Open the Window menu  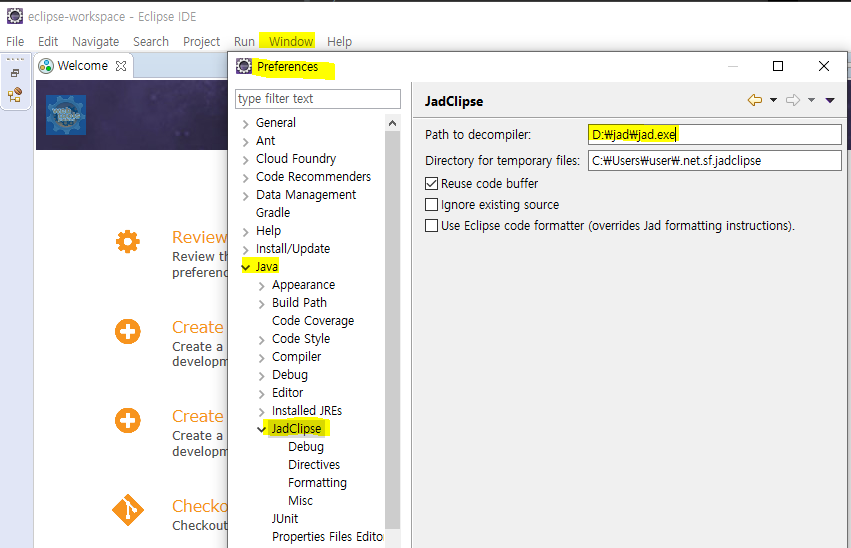[x=291, y=42]
